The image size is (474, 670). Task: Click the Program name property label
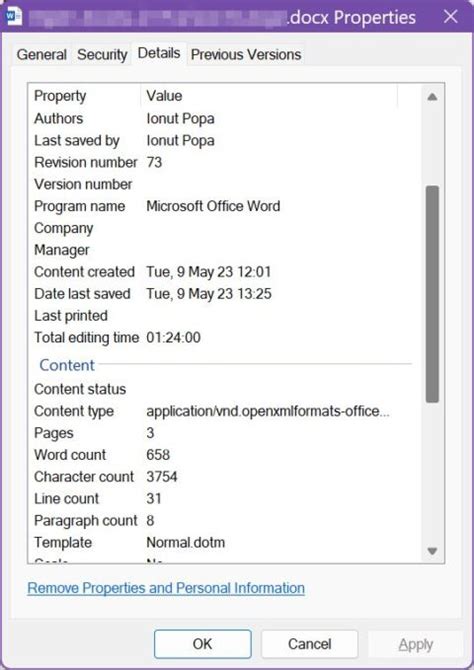tap(79, 206)
